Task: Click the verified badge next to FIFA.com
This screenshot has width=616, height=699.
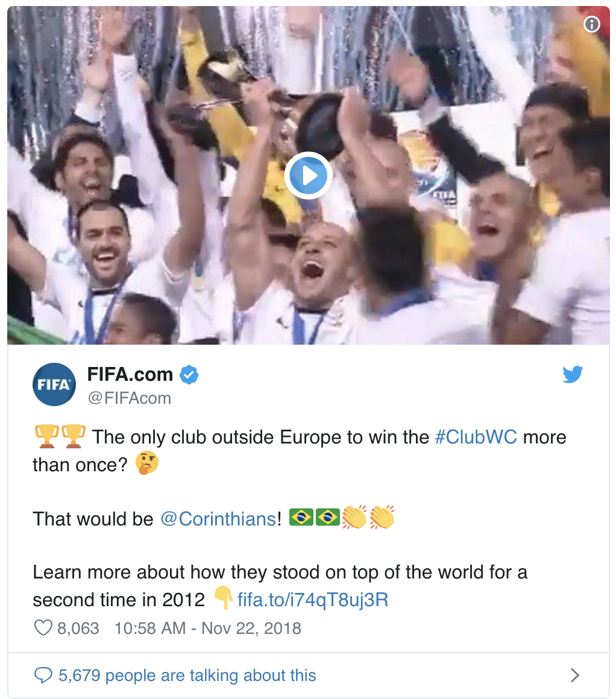Action: click(x=189, y=374)
